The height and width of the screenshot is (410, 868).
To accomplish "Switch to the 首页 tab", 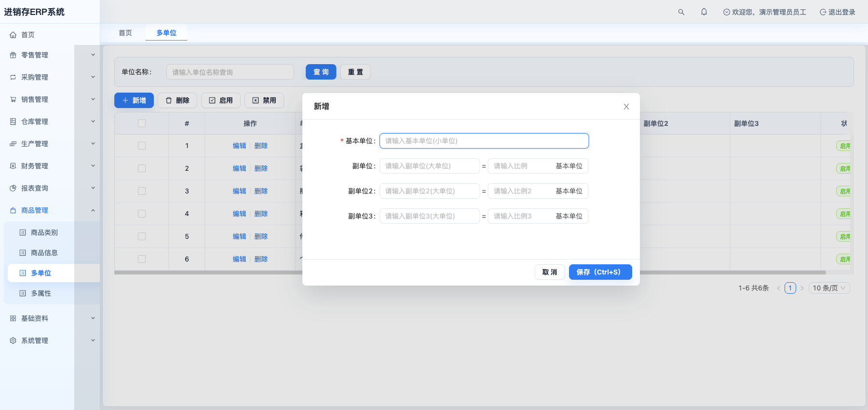I will (125, 33).
